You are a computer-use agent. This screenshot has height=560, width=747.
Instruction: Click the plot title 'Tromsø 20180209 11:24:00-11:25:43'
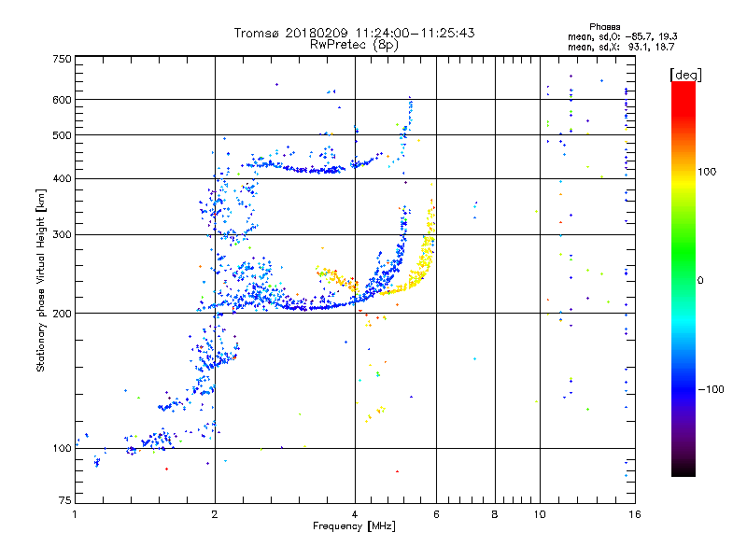coord(354,33)
